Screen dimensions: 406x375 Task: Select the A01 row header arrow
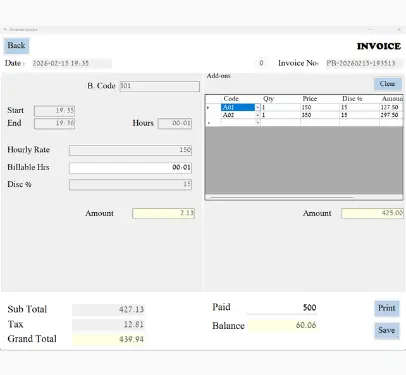213,107
